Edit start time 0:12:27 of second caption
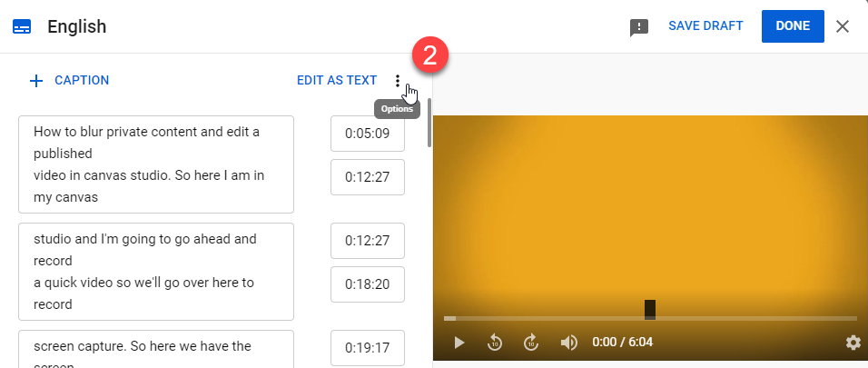868x368 pixels. (368, 241)
